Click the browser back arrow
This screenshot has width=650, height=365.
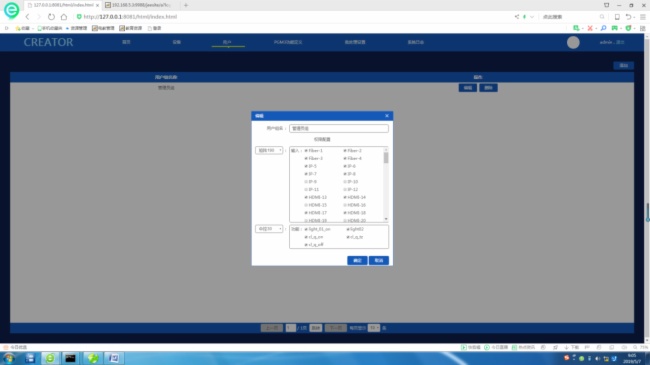point(27,17)
